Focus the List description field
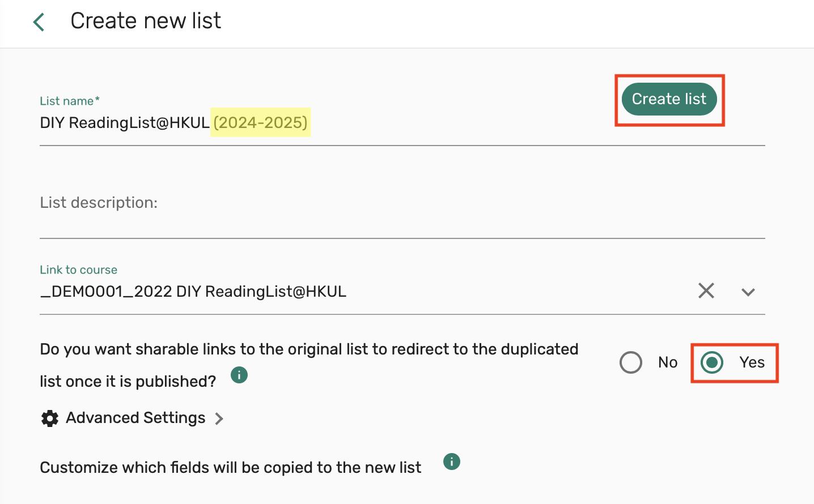 397,203
